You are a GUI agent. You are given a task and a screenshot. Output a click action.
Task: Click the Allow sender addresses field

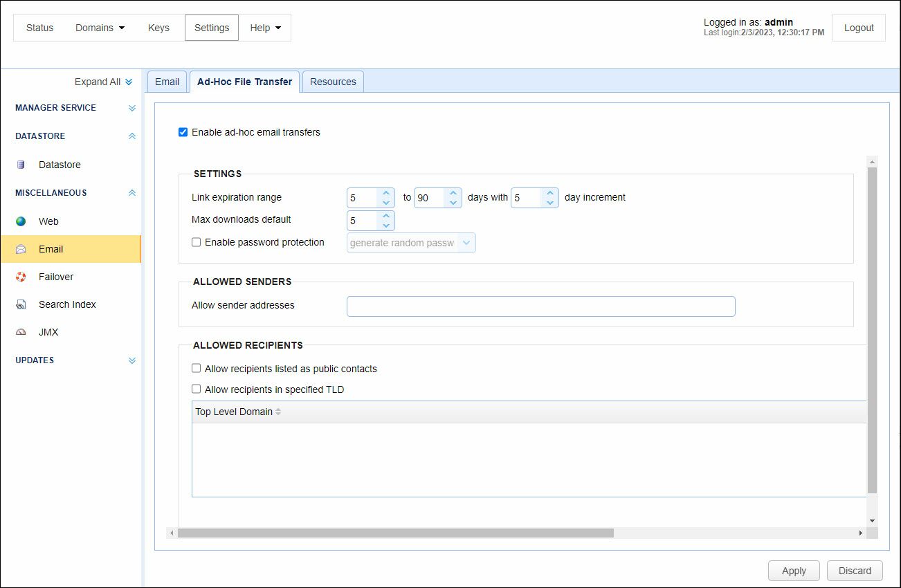click(x=540, y=306)
